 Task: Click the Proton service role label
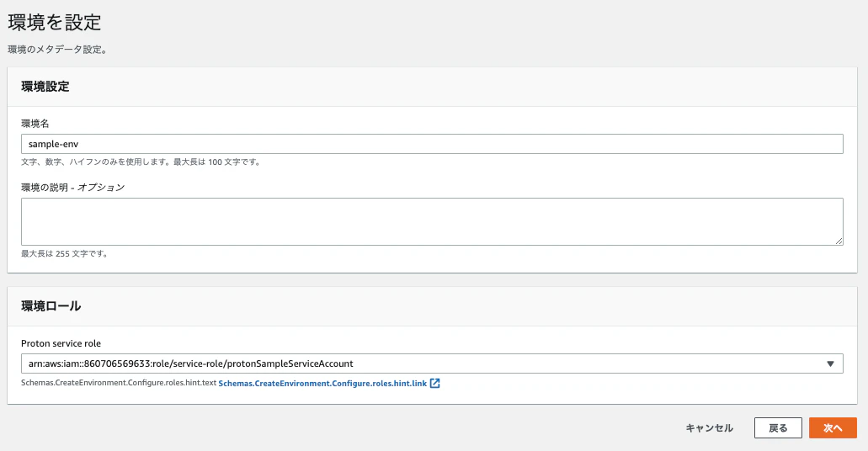coord(61,343)
